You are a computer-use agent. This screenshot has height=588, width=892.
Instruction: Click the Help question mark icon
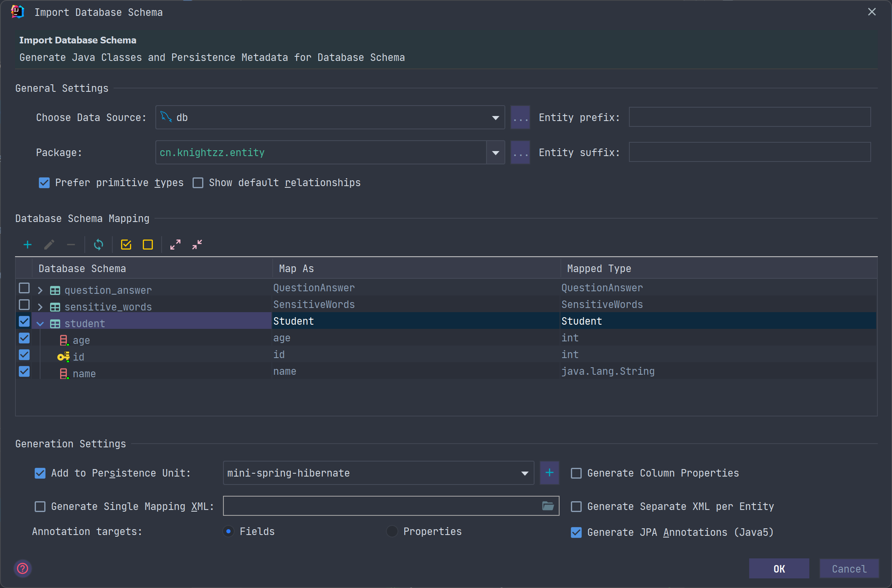point(23,568)
